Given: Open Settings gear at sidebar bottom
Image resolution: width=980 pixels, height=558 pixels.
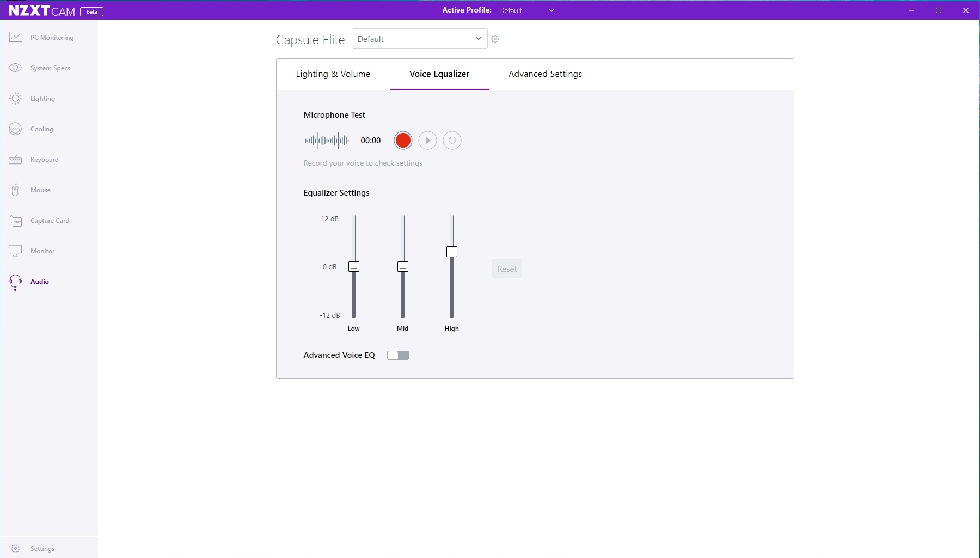Looking at the screenshot, I should pyautogui.click(x=15, y=548).
